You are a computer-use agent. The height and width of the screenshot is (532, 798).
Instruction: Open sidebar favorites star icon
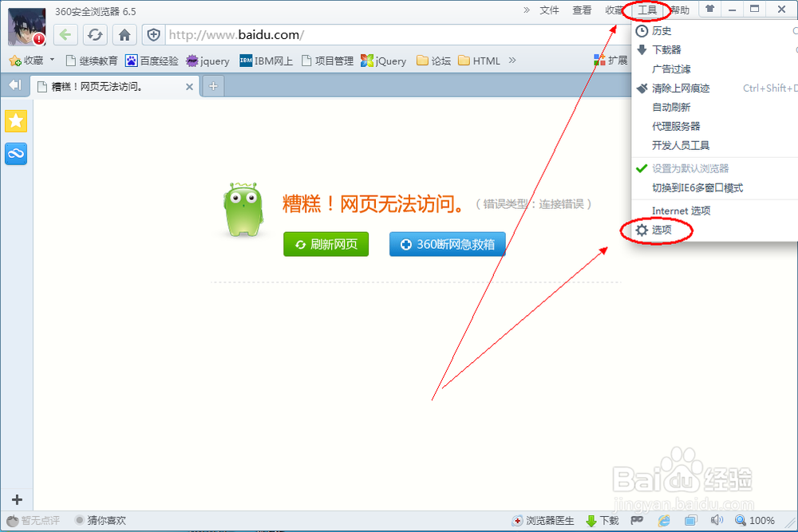coord(16,121)
